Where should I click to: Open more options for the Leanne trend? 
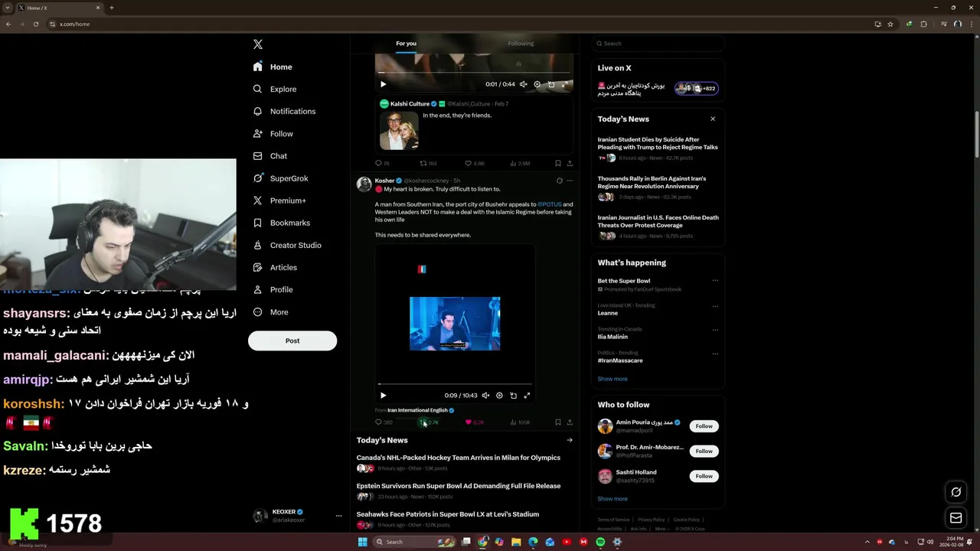[x=715, y=305]
